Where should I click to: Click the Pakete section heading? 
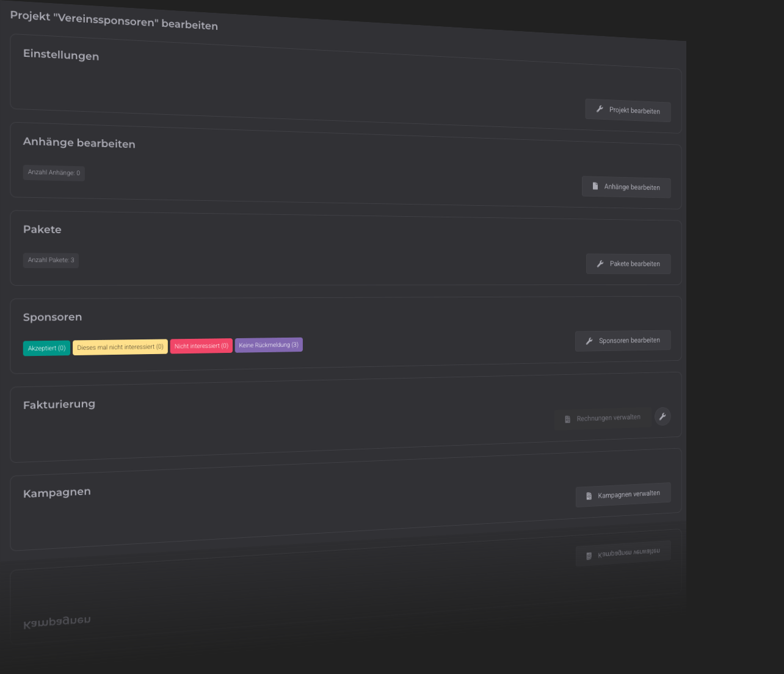[x=42, y=230]
